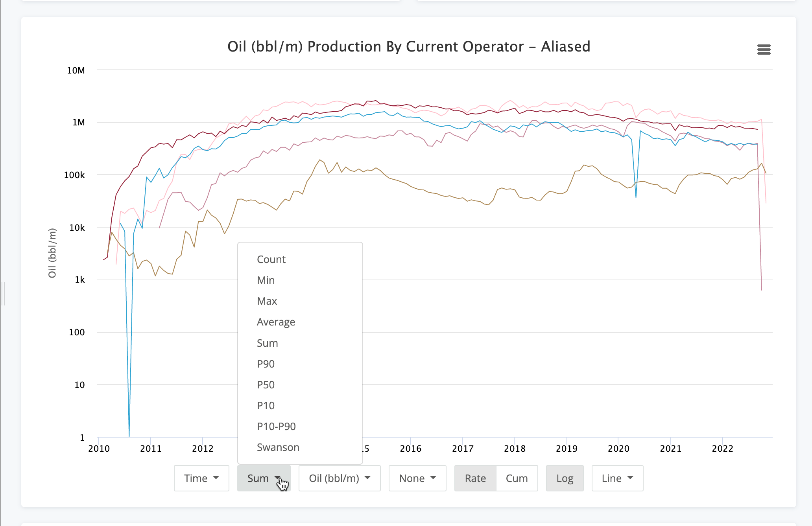Switch the chart to Cum view
The width and height of the screenshot is (812, 526).
click(517, 478)
